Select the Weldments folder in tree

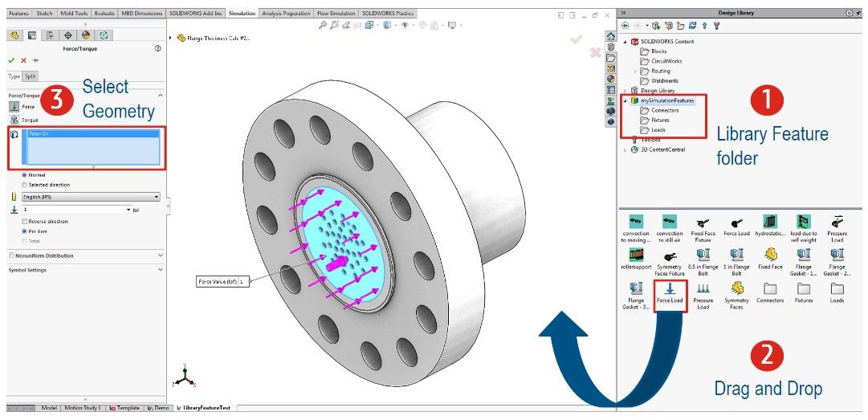(x=658, y=81)
